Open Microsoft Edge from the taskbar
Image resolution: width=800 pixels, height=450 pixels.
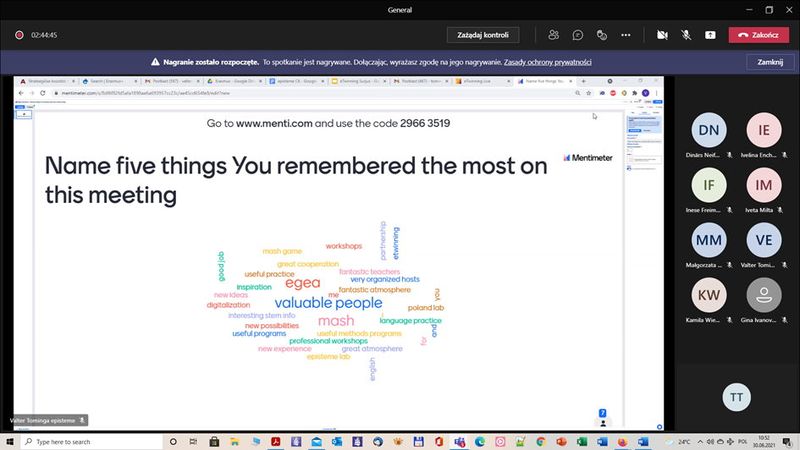480,442
